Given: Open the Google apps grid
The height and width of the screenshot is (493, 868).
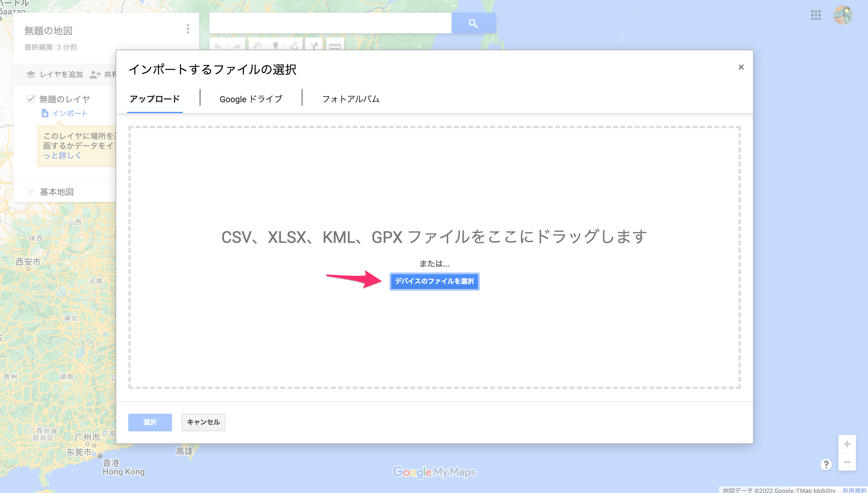Looking at the screenshot, I should tap(816, 15).
